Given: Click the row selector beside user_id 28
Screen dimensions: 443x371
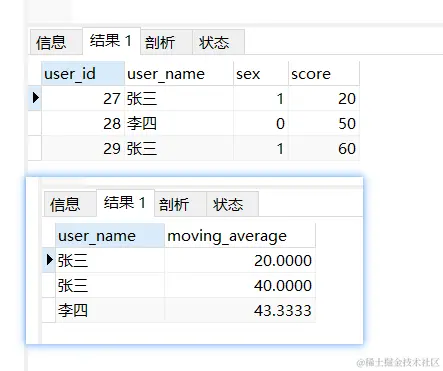Looking at the screenshot, I should click(35, 123).
